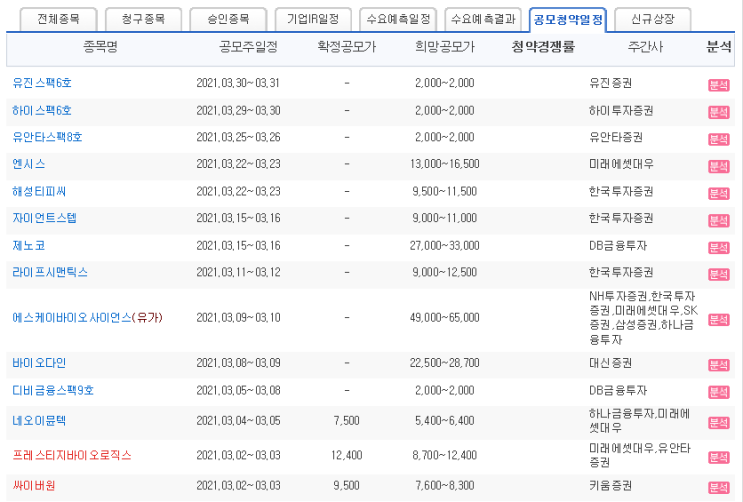Open the 하이스팩6호 stock link
The width and height of the screenshot is (743, 502).
[42, 110]
